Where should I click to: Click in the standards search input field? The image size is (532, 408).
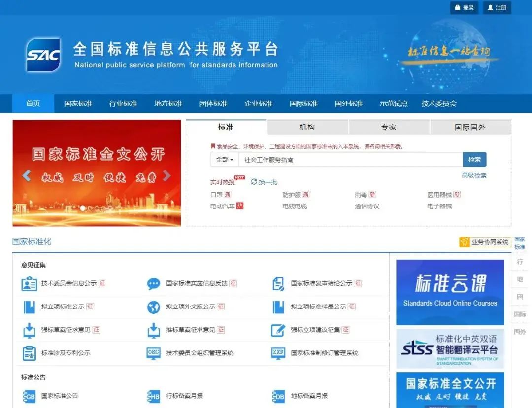[x=351, y=160]
